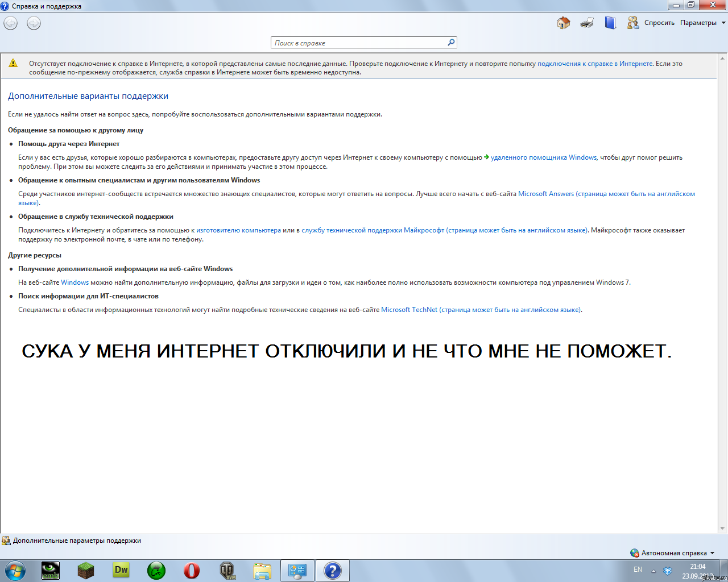The height and width of the screenshot is (582, 728).
Task: Click the Windows Start button
Action: [x=15, y=570]
